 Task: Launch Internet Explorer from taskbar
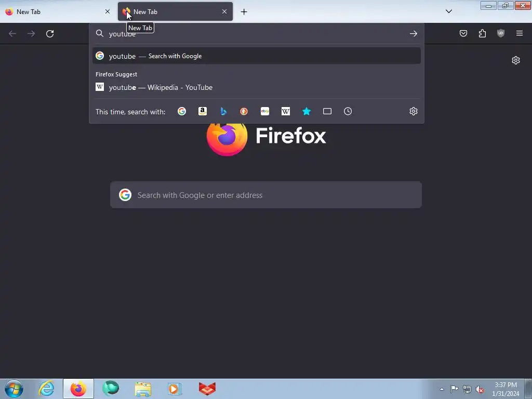(46, 389)
